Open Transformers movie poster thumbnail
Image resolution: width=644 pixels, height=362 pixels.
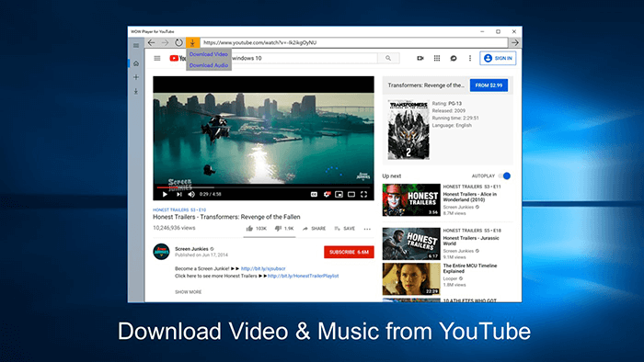[408, 130]
